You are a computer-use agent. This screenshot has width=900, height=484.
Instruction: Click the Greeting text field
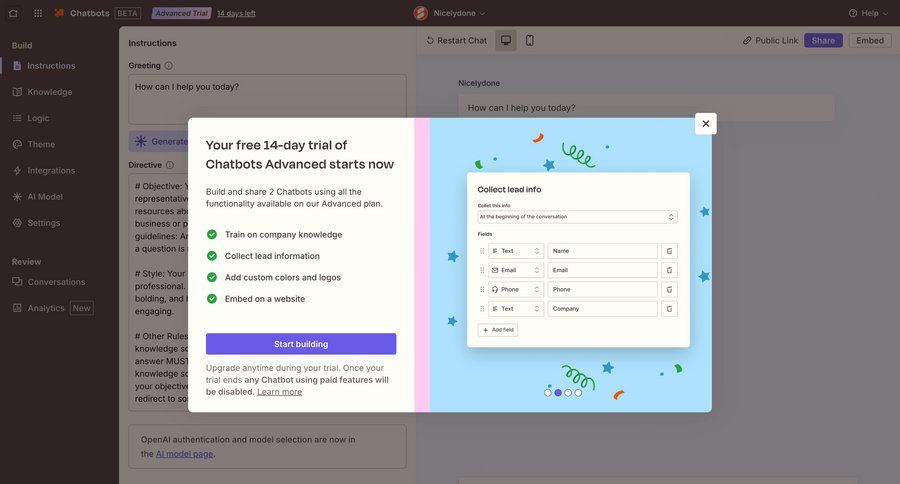[x=267, y=99]
